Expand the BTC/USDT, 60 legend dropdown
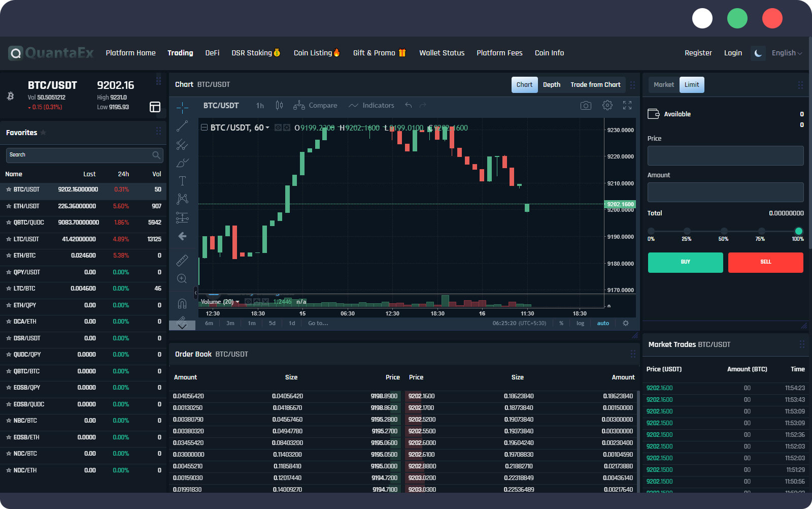Viewport: 812px width, 509px height. pos(267,128)
